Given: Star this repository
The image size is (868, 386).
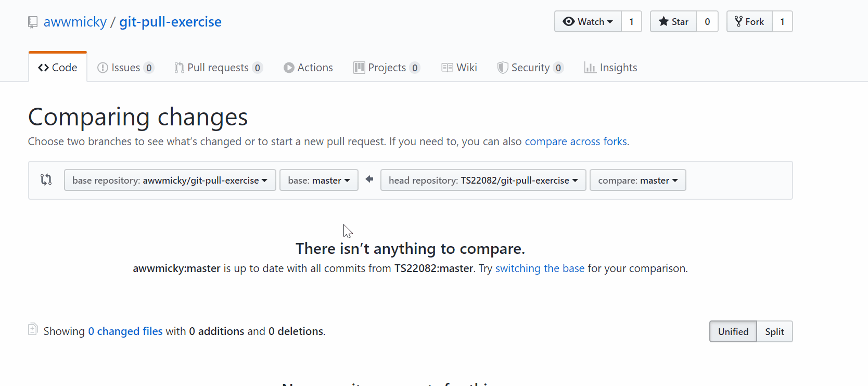Looking at the screenshot, I should click(673, 21).
